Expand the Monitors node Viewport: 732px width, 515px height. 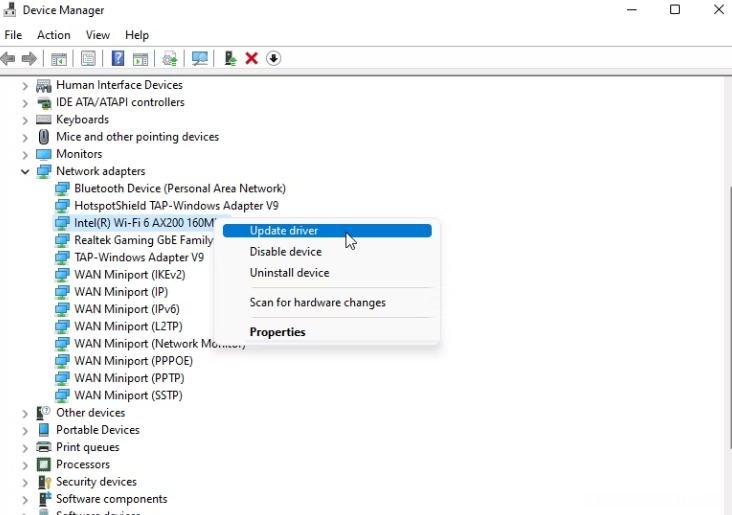(x=25, y=155)
